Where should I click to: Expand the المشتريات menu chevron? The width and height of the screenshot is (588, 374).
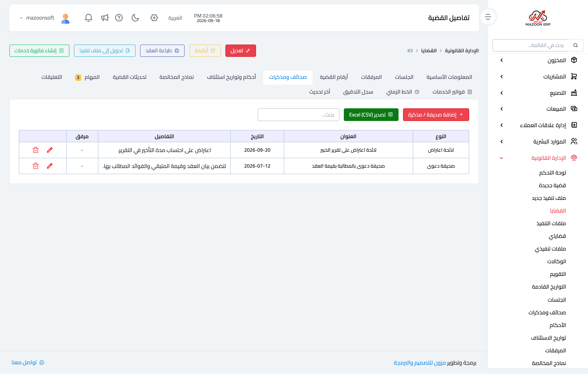[x=502, y=76]
